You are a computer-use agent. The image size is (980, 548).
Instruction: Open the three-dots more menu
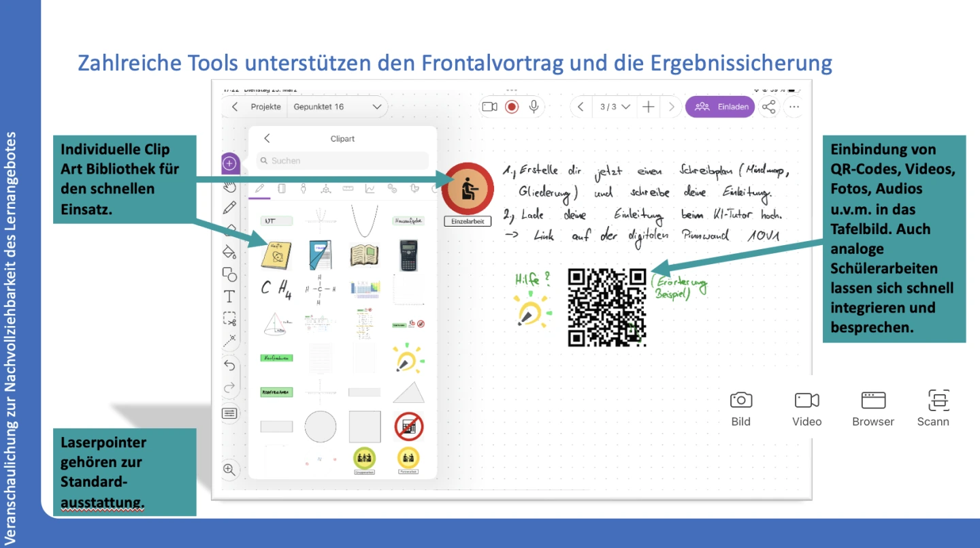point(794,107)
